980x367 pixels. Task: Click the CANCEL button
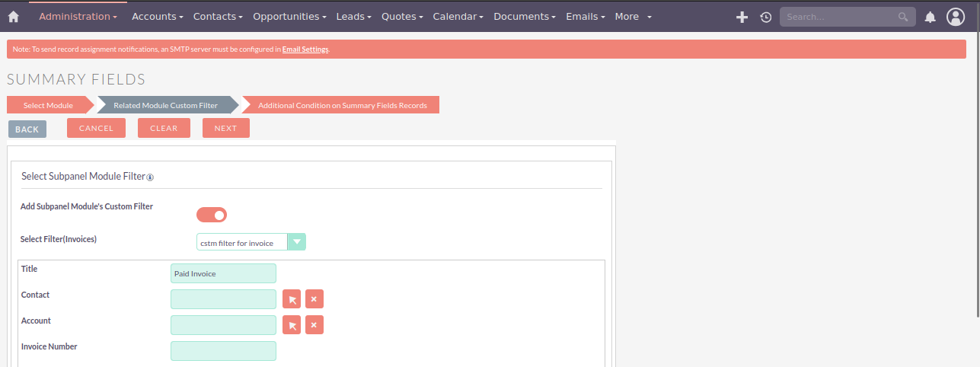(x=96, y=128)
